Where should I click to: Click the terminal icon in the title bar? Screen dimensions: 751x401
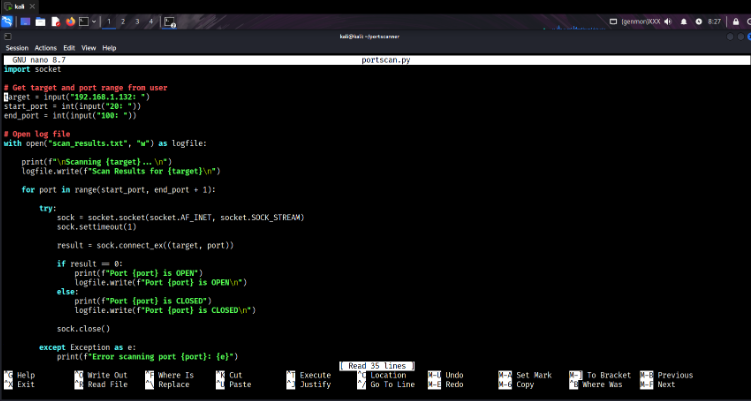point(7,36)
